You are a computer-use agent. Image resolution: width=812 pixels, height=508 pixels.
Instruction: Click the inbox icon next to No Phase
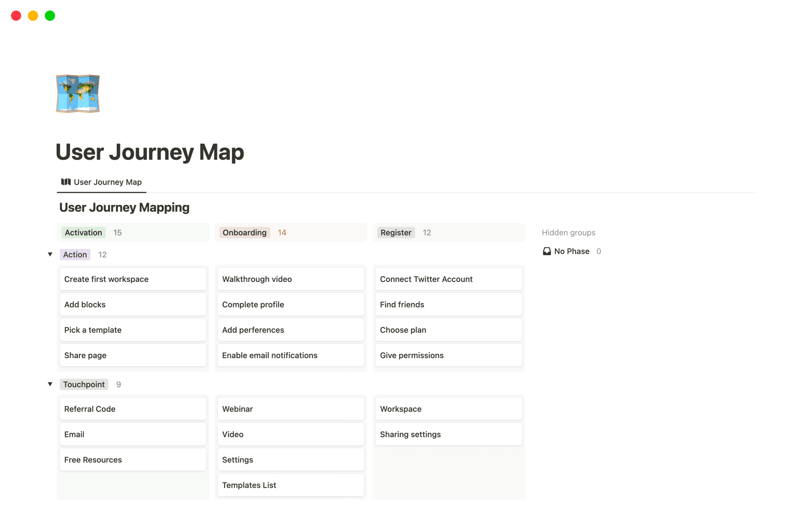coord(547,251)
